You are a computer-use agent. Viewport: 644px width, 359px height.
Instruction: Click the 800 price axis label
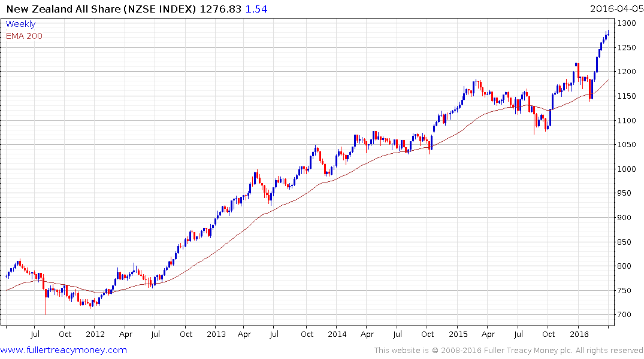(624, 266)
